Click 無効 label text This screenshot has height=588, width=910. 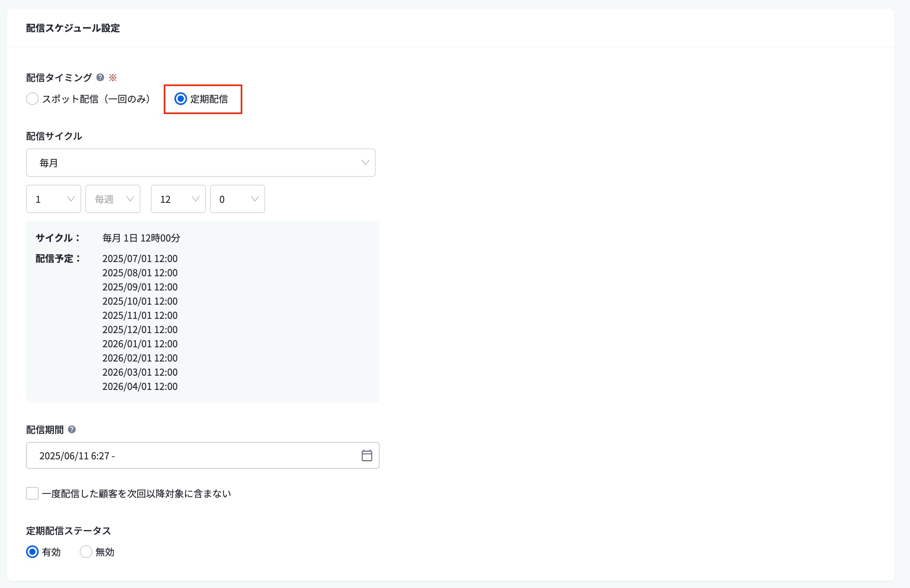tap(105, 552)
